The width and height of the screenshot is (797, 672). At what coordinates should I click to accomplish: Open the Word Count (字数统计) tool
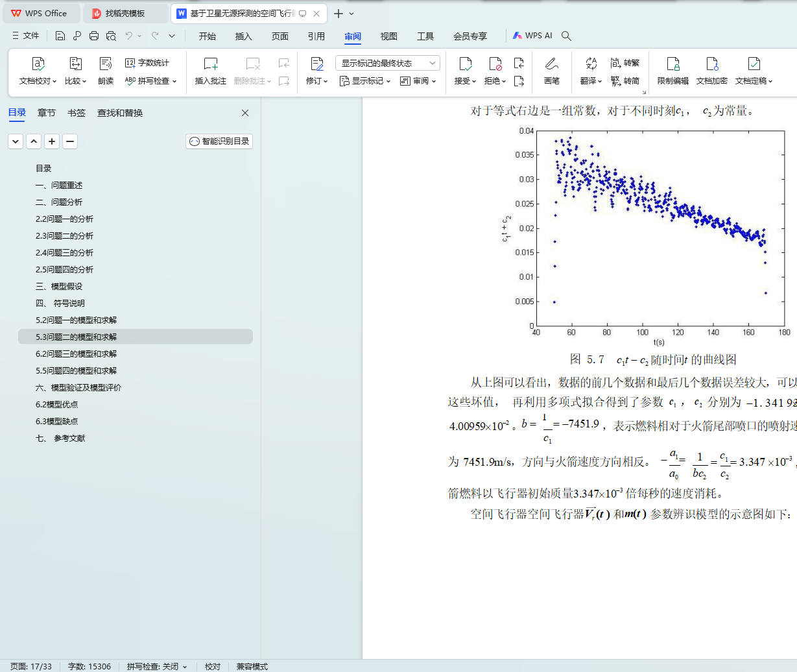[x=147, y=63]
